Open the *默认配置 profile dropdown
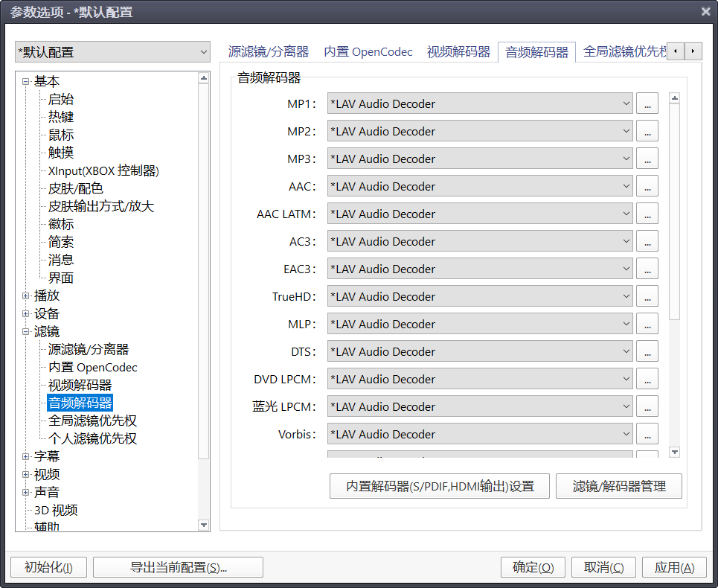The width and height of the screenshot is (718, 588). (113, 52)
